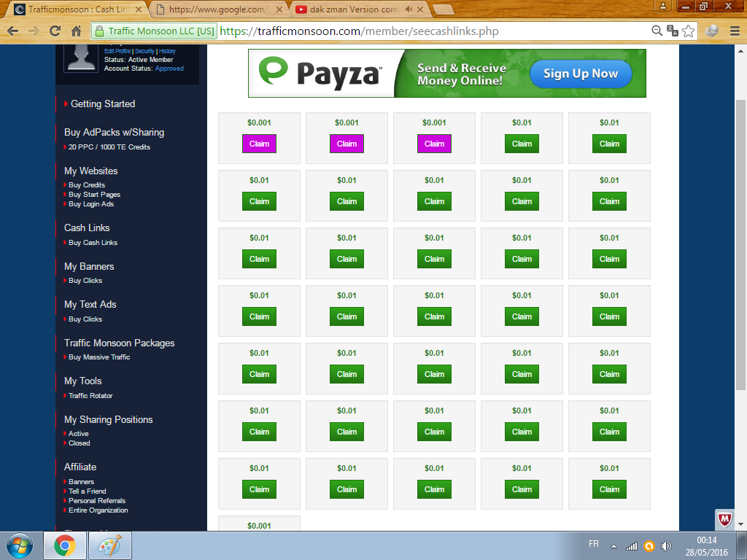The width and height of the screenshot is (747, 560).
Task: Open My Sharing Positions
Action: (x=109, y=419)
